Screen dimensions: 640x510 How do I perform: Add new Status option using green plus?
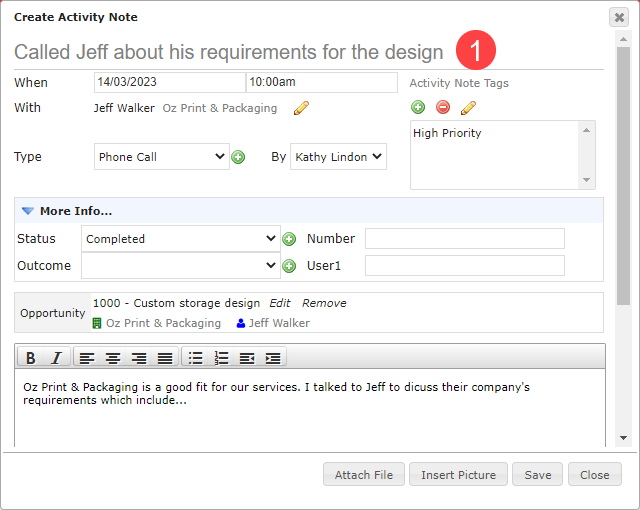tap(289, 239)
